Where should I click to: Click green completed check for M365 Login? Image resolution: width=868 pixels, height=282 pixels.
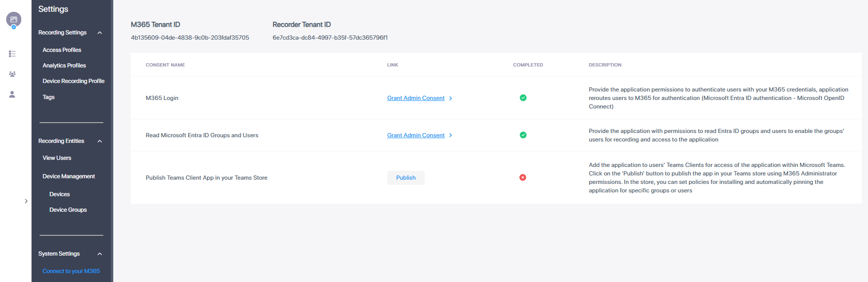click(x=523, y=98)
